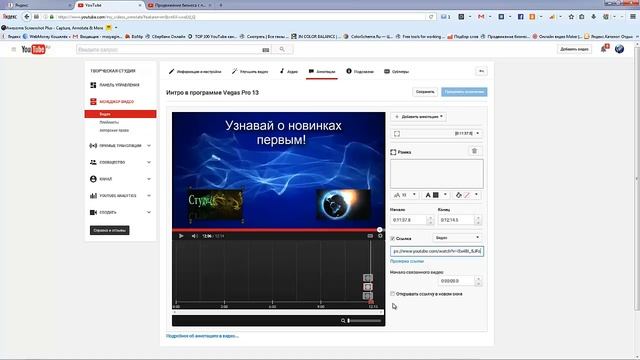Click the fullscreen icon in the video player
The width and height of the screenshot is (640, 360).
coord(370,236)
